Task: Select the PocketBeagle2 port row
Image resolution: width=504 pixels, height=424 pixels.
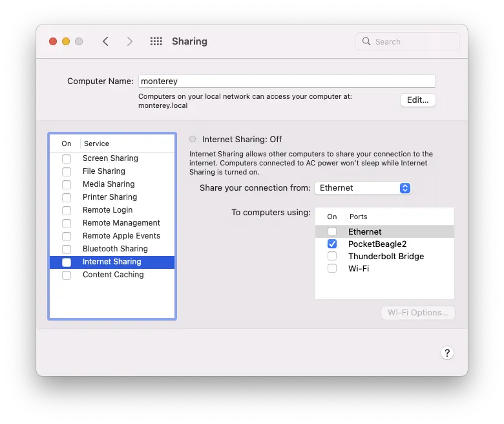Action: point(384,244)
